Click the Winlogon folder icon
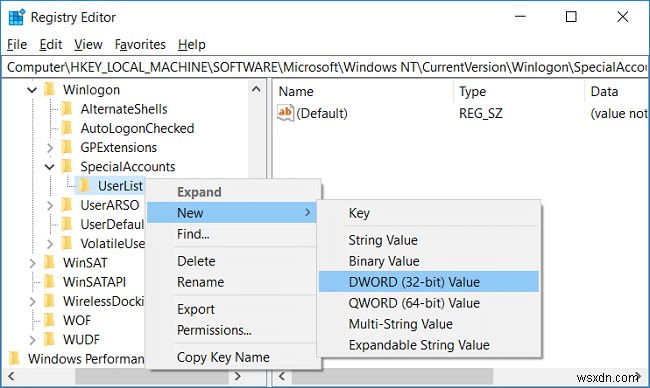This screenshot has width=650, height=388. (x=49, y=90)
